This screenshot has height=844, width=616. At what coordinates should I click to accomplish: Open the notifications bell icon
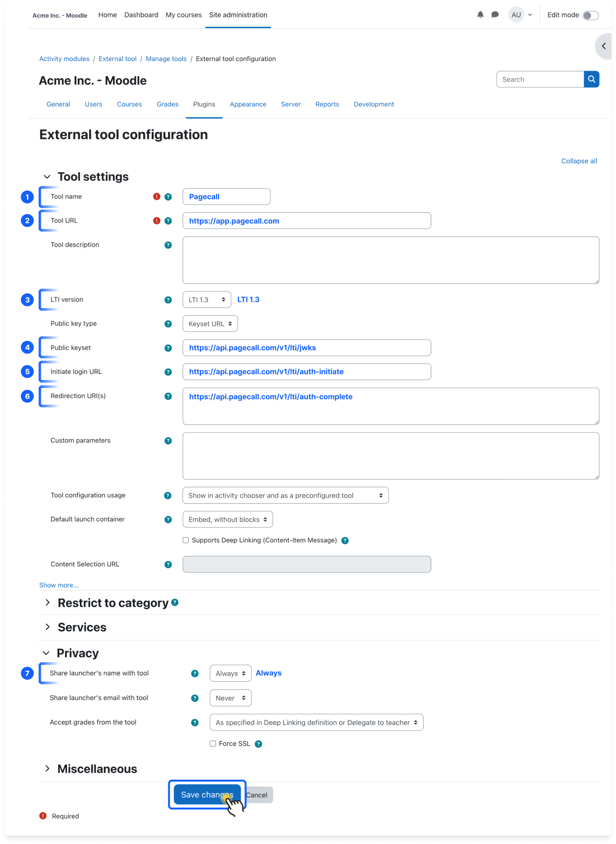click(480, 15)
